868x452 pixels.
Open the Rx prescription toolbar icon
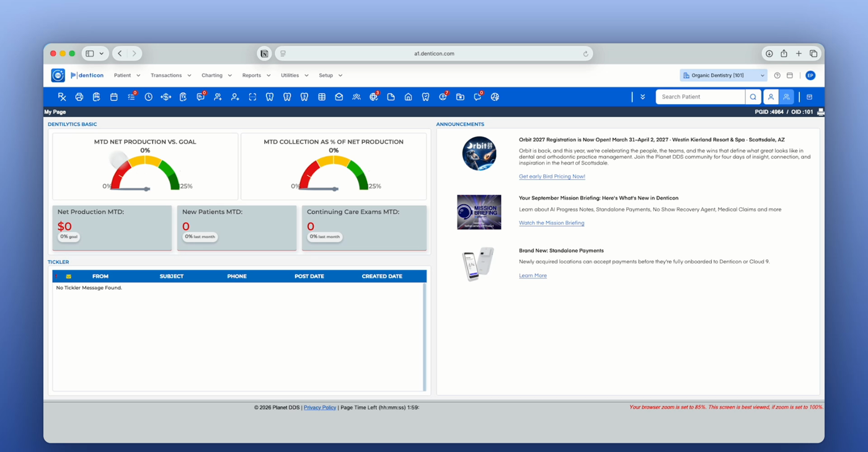[x=62, y=97]
